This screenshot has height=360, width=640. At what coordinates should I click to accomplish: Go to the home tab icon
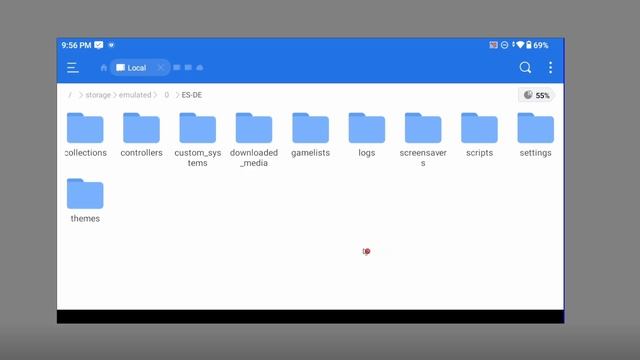pyautogui.click(x=104, y=68)
